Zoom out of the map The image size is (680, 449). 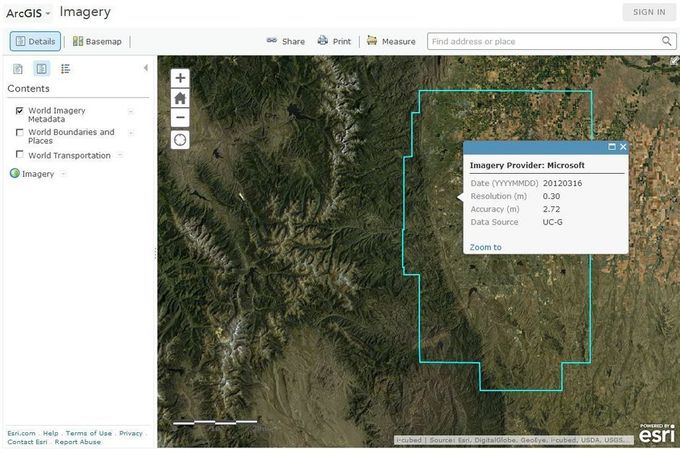pyautogui.click(x=180, y=118)
